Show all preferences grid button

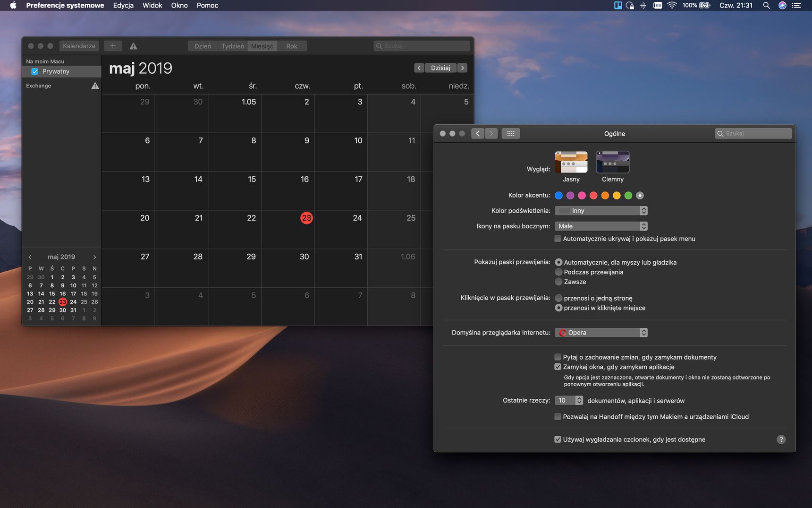(x=511, y=134)
